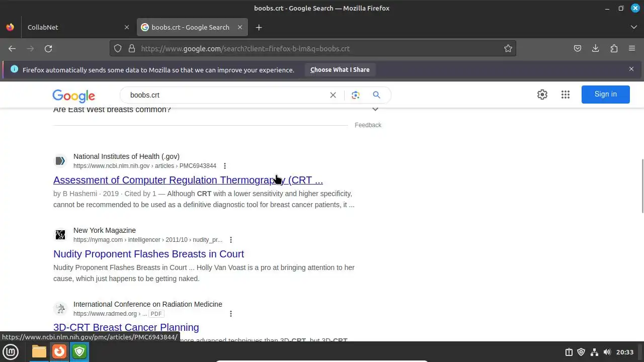This screenshot has width=644, height=362.
Task: Click the New York Magazine favicon
Action: point(60,235)
